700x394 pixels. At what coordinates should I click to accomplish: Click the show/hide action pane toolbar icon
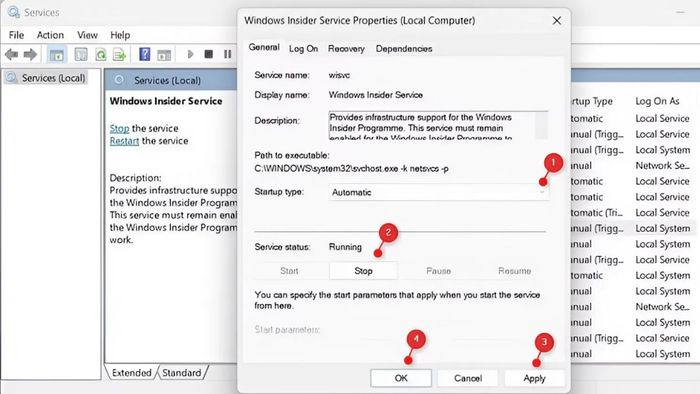pyautogui.click(x=164, y=54)
